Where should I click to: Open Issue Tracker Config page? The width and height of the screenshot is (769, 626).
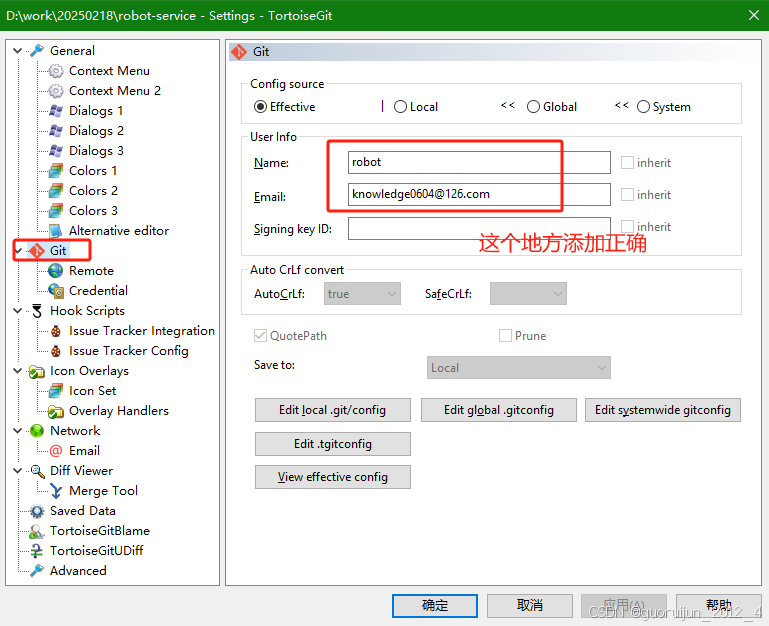pos(128,351)
